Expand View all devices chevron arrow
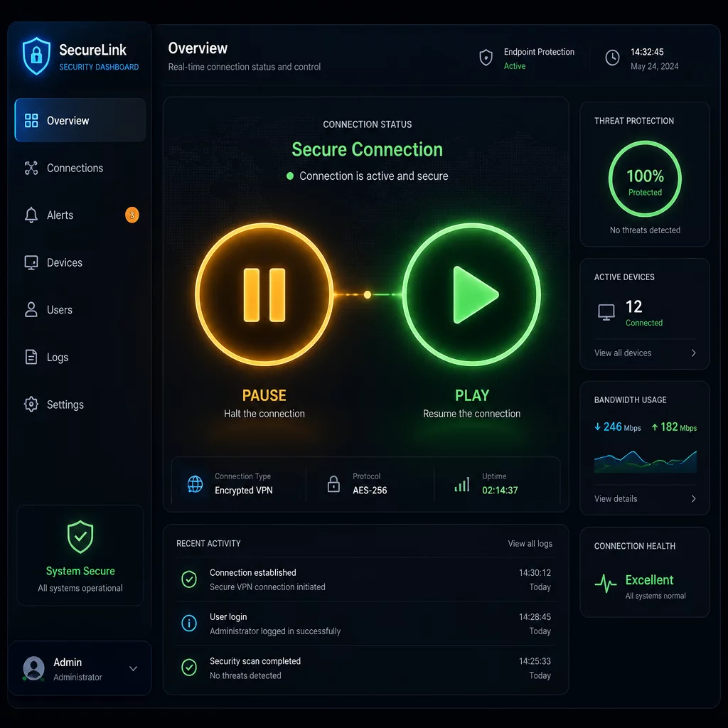The height and width of the screenshot is (728, 728). pyautogui.click(x=694, y=353)
